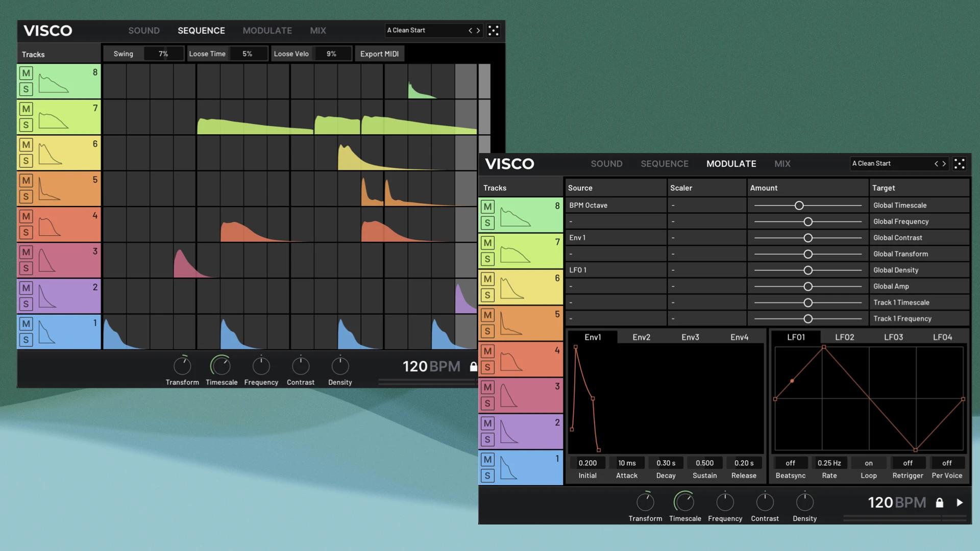Select track 7 envelope shape in Modulate window
The image size is (980, 551).
[515, 254]
